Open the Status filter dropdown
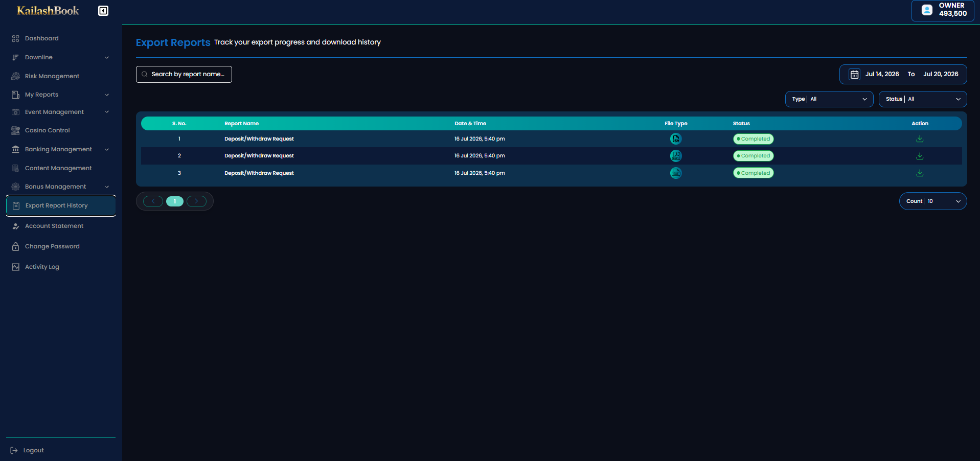Image resolution: width=980 pixels, height=461 pixels. click(x=923, y=99)
